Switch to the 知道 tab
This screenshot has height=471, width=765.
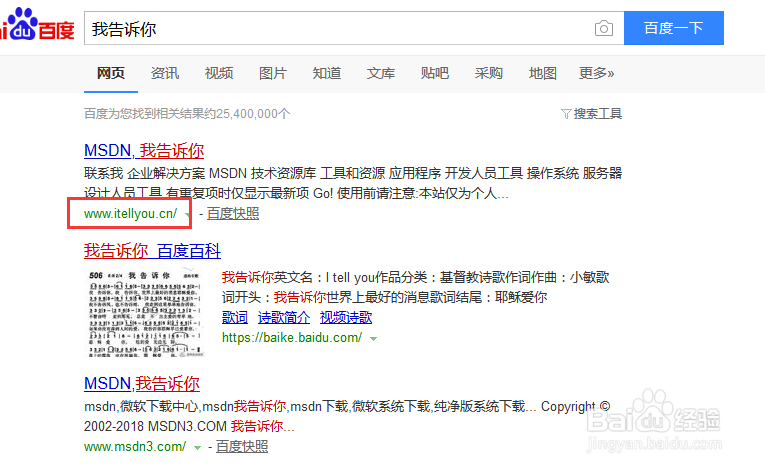[x=327, y=73]
